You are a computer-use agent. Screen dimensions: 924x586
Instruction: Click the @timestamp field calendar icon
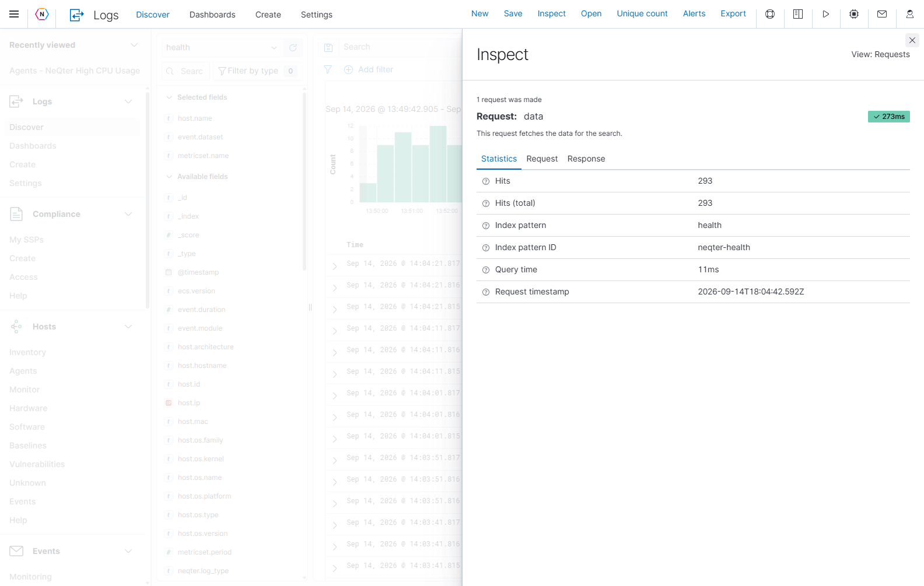click(x=169, y=272)
